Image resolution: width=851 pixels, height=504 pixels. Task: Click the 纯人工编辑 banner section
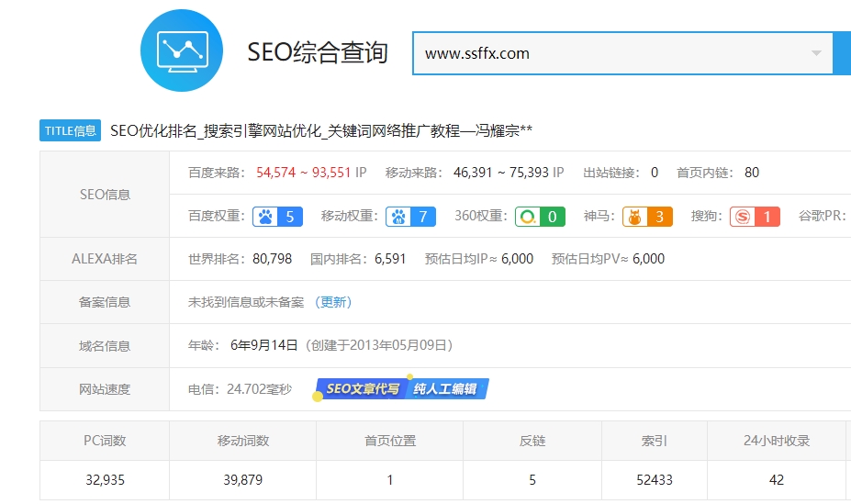pos(445,389)
